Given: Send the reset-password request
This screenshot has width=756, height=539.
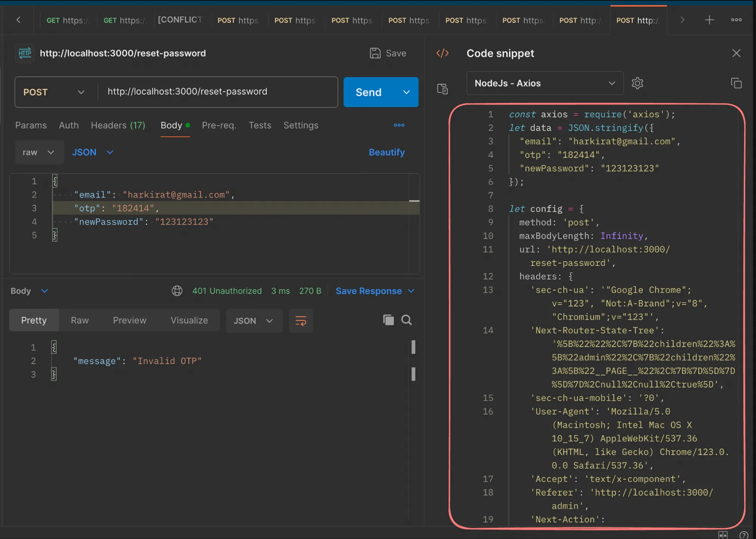Looking at the screenshot, I should point(369,92).
